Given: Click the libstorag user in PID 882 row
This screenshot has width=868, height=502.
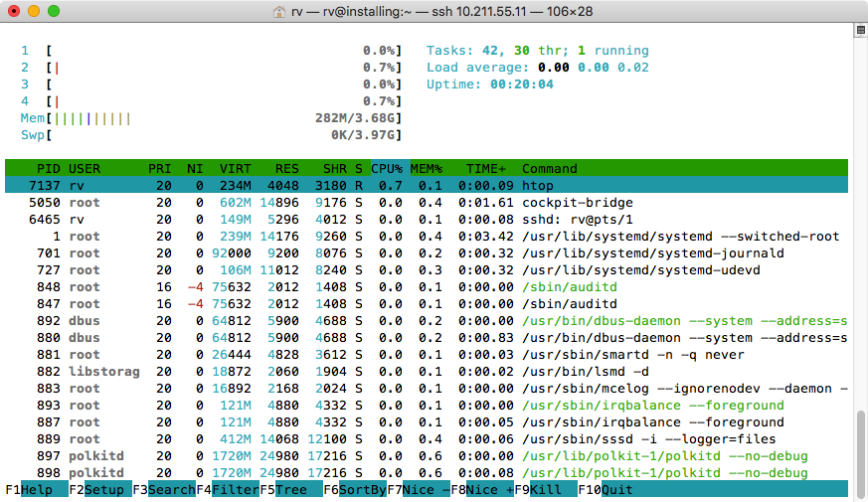Looking at the screenshot, I should (104, 372).
